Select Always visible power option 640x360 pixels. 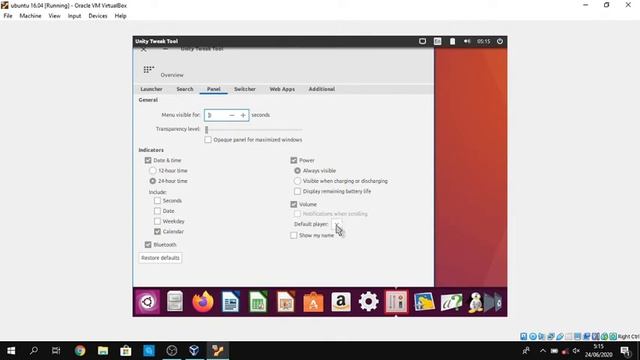(298, 171)
